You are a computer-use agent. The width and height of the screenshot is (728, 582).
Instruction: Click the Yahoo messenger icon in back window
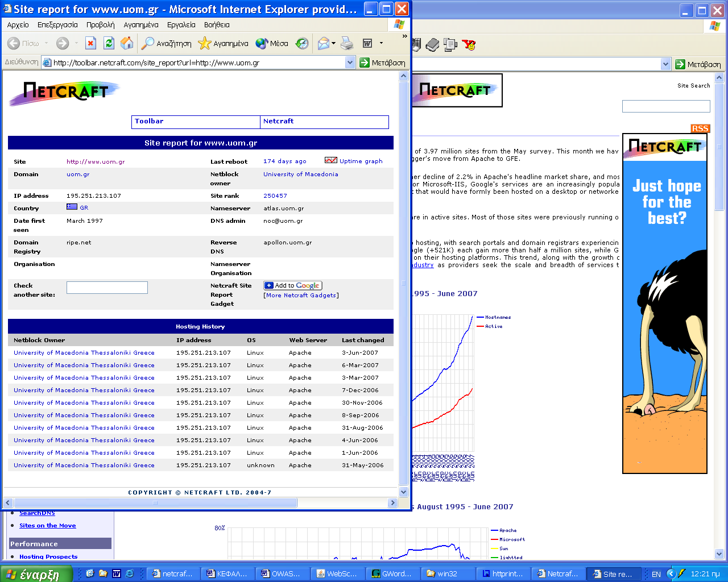[x=469, y=44]
